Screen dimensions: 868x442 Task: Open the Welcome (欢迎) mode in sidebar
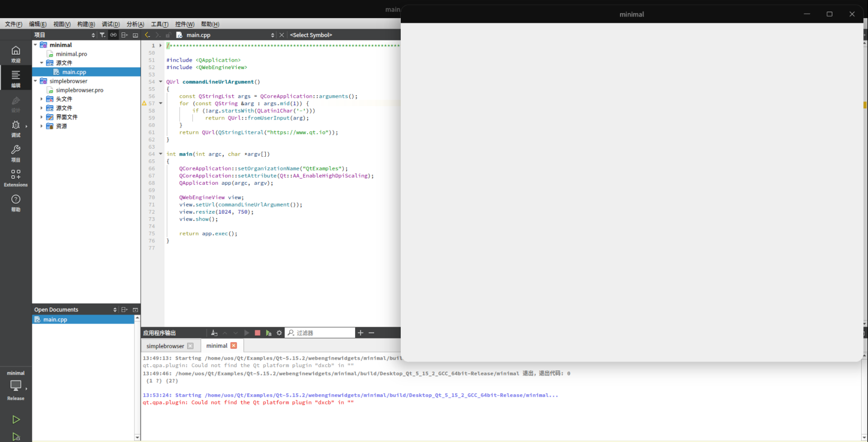tap(16, 54)
